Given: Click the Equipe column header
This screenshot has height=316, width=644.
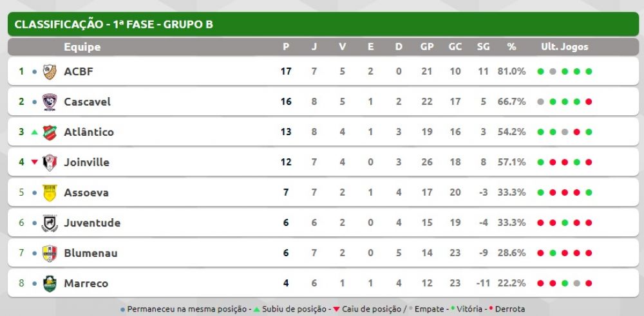Looking at the screenshot, I should (82, 47).
